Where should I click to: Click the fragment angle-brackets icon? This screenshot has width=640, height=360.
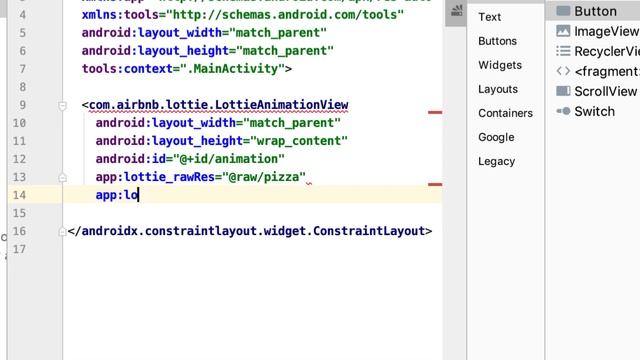563,71
